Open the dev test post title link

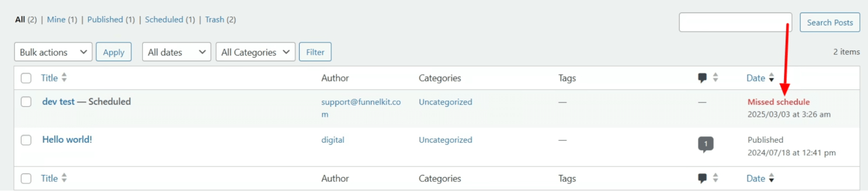point(59,101)
